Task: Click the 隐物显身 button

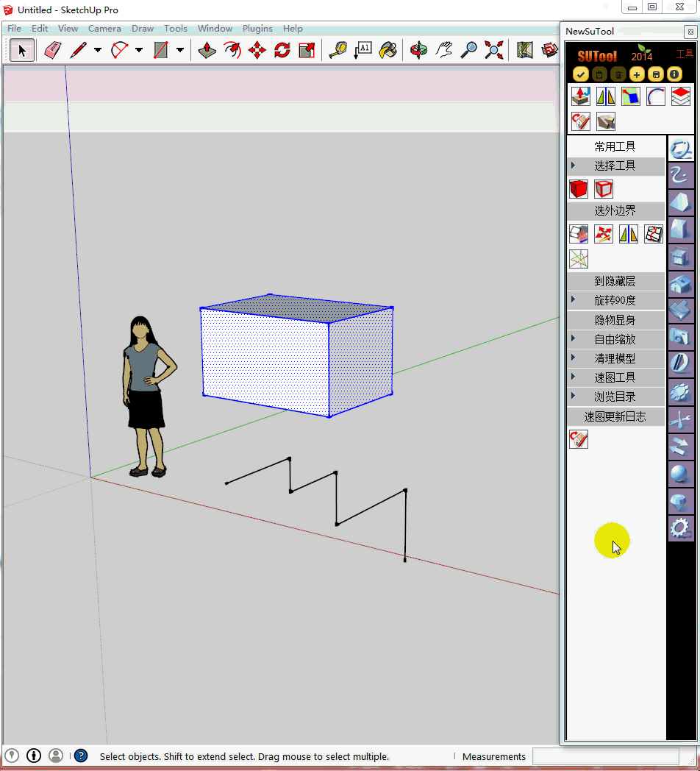Action: (x=616, y=320)
